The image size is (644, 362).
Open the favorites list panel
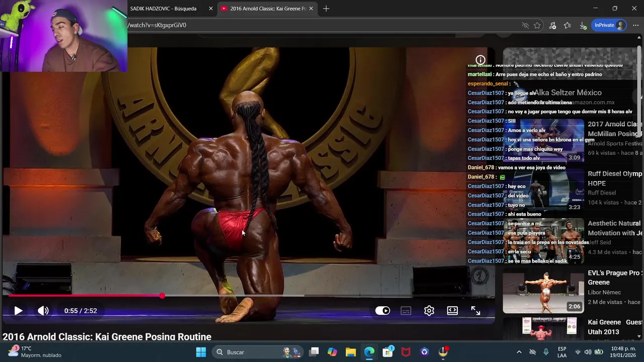click(568, 25)
